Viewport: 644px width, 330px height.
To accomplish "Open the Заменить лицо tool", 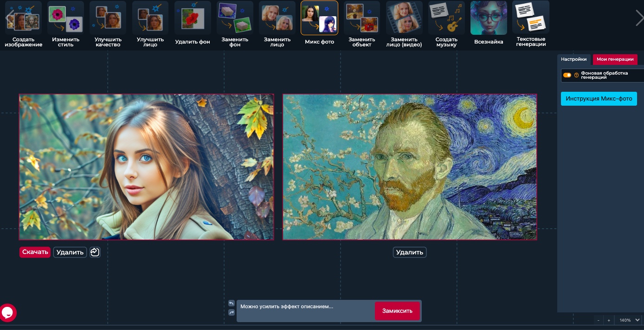I will (x=277, y=24).
